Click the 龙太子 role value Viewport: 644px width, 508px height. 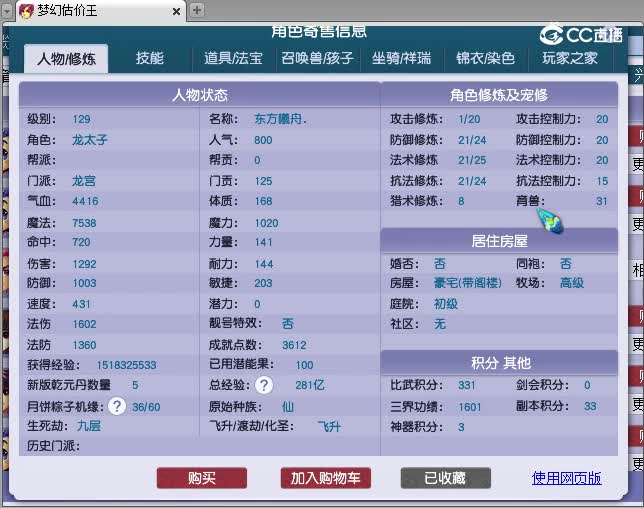coord(90,140)
